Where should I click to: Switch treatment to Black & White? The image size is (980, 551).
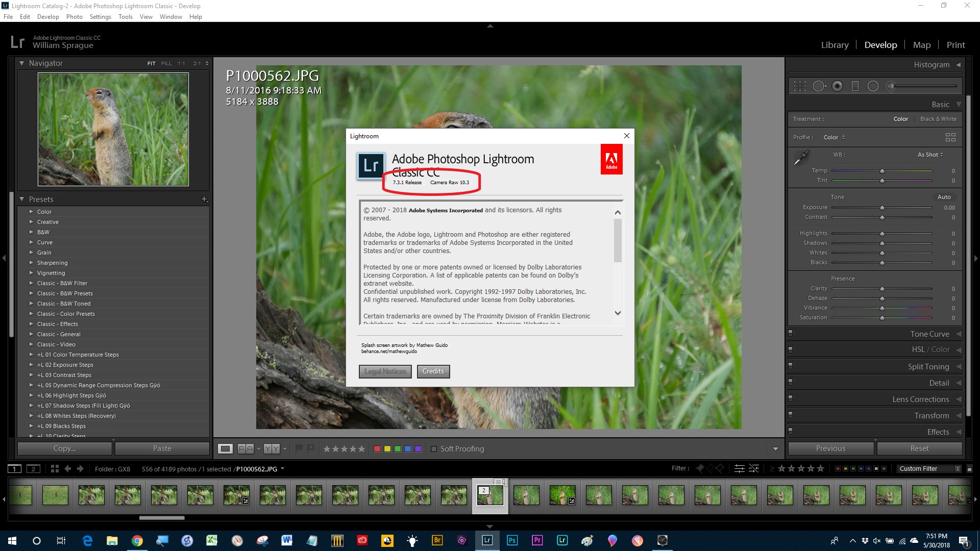[938, 119]
